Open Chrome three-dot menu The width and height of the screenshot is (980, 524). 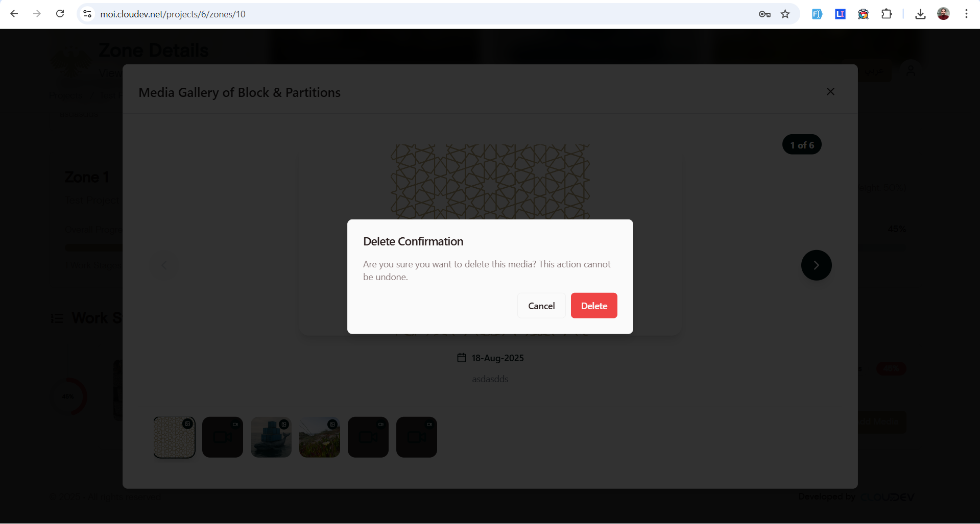(x=966, y=14)
